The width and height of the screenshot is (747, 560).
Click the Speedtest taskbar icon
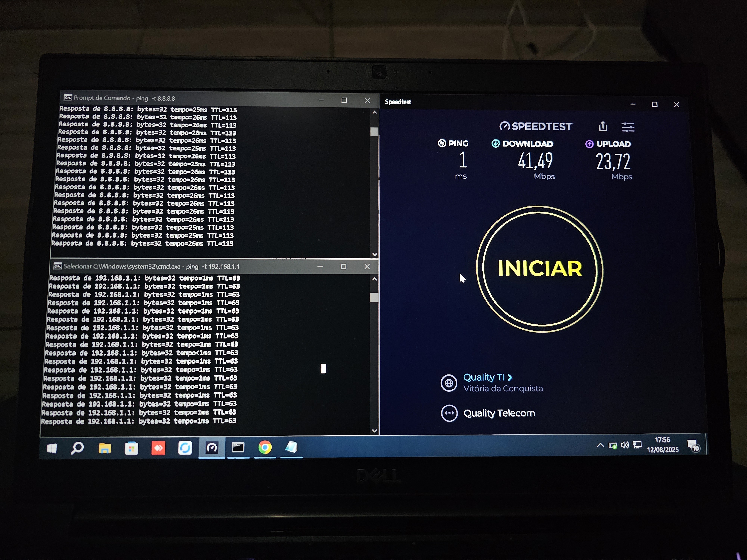(212, 448)
